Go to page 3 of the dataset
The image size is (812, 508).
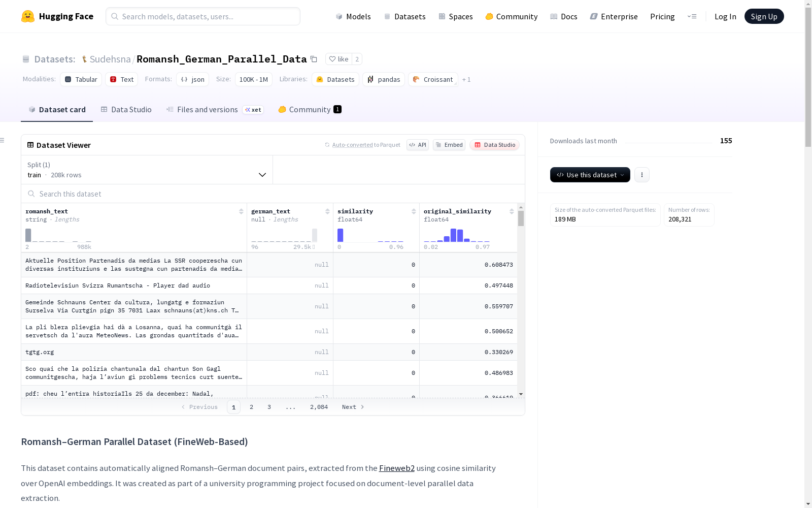pos(269,407)
